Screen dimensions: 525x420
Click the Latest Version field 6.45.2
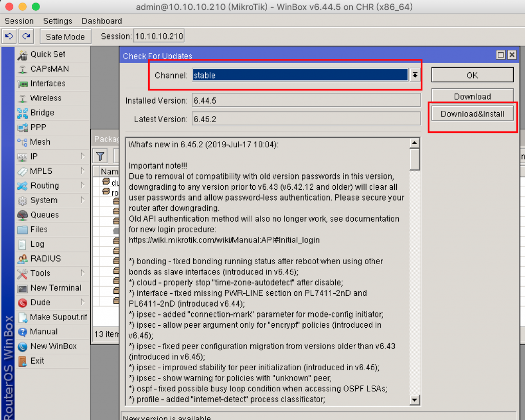[306, 119]
